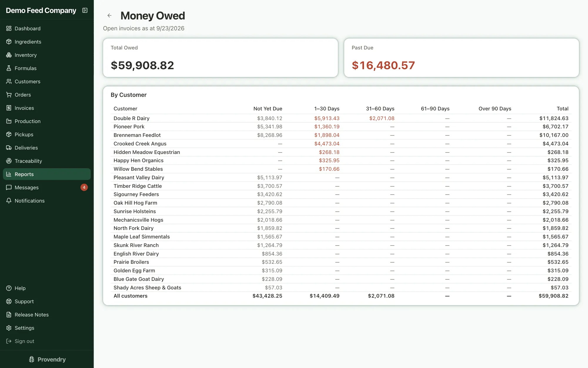Viewport: 588px width, 368px height.
Task: Click the Traceability radar icon
Action: [x=9, y=161]
